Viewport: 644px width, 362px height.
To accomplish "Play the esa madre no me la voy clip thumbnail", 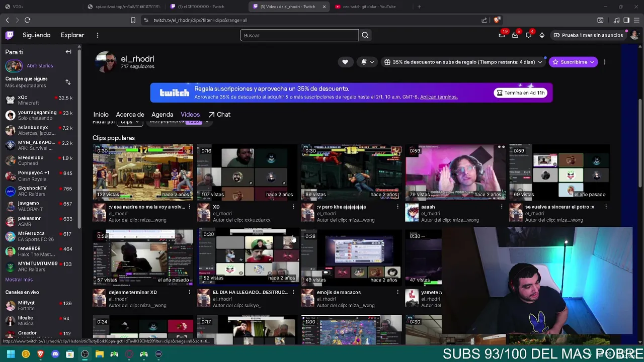I will [x=143, y=172].
